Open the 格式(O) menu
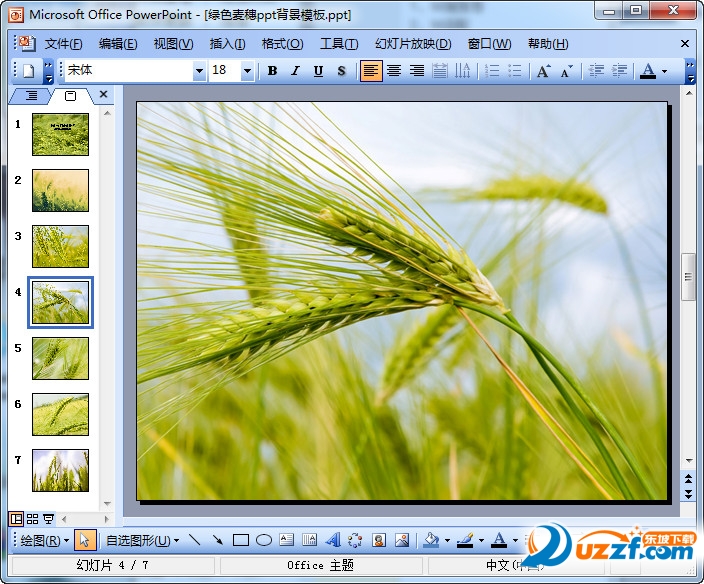The image size is (704, 584). click(x=282, y=44)
